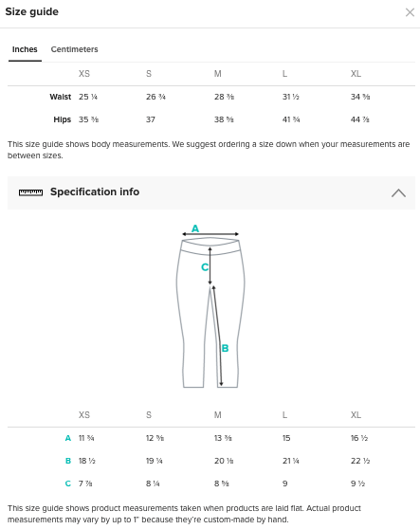Click the teal B row label in table
This screenshot has width=420, height=529.
[x=68, y=461]
